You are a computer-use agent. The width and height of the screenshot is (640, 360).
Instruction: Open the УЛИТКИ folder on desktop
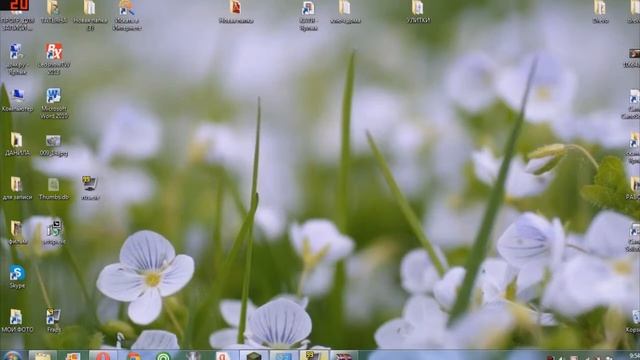click(x=418, y=12)
